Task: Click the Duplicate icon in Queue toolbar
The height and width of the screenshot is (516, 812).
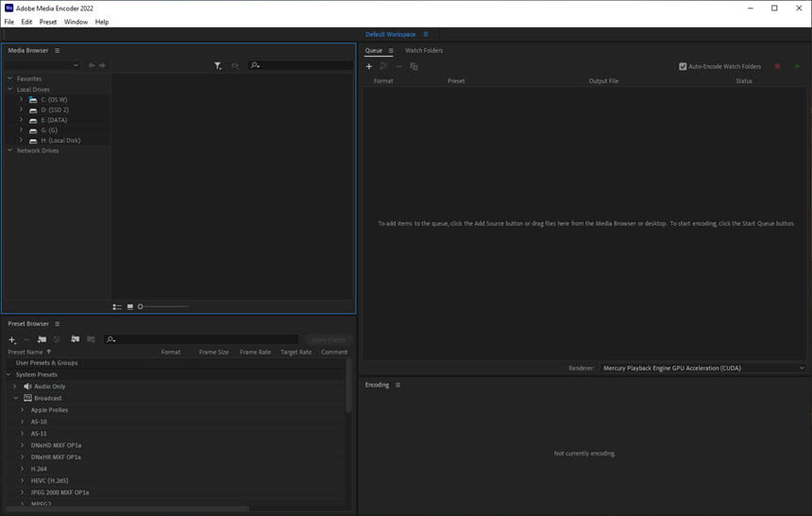Action: click(x=414, y=66)
